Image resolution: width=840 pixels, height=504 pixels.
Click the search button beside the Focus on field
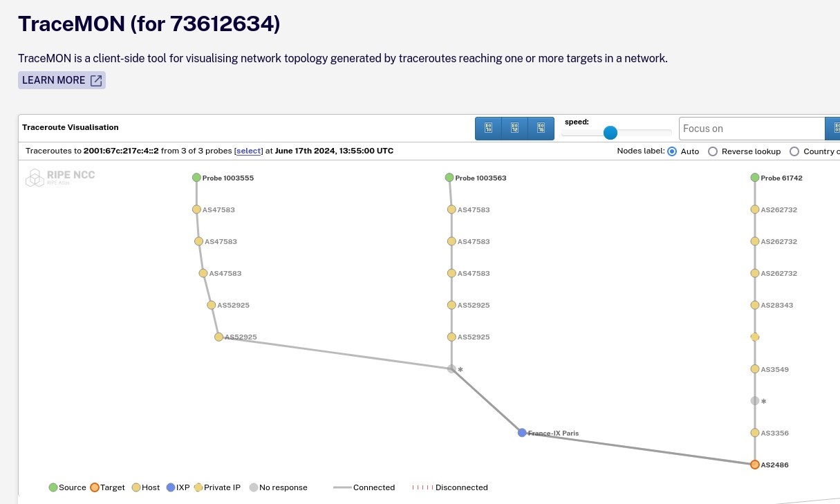coord(835,129)
